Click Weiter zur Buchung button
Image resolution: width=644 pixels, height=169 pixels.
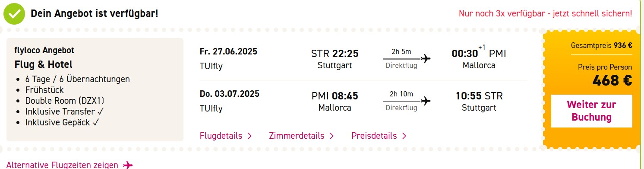click(x=591, y=111)
